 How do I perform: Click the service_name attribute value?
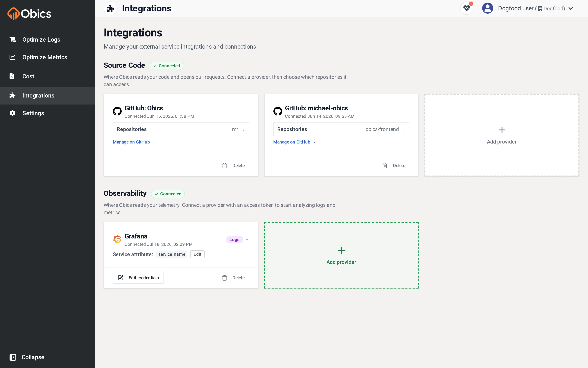tap(172, 254)
